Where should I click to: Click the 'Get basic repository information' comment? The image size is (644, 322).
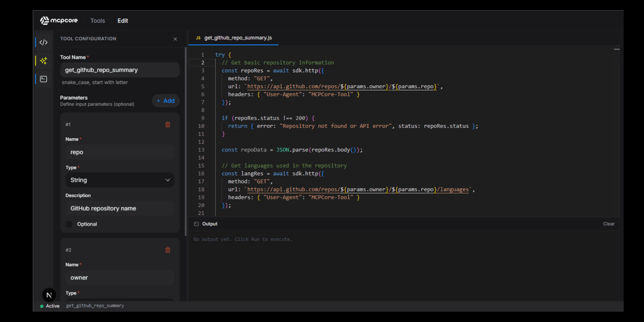pyautogui.click(x=278, y=63)
